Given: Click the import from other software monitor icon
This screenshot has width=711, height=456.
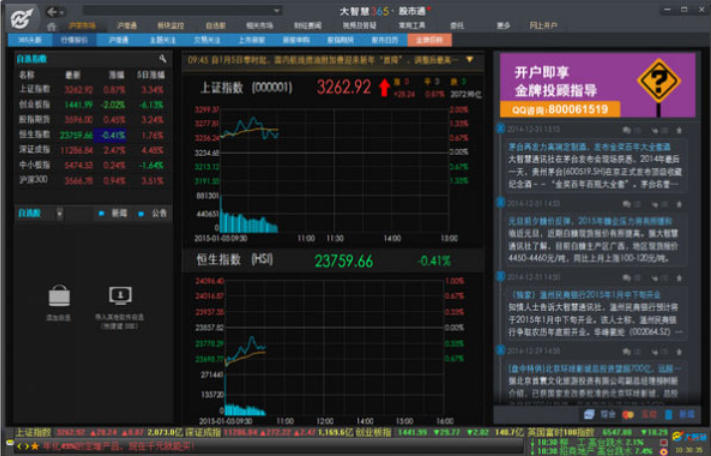Looking at the screenshot, I should [x=120, y=296].
